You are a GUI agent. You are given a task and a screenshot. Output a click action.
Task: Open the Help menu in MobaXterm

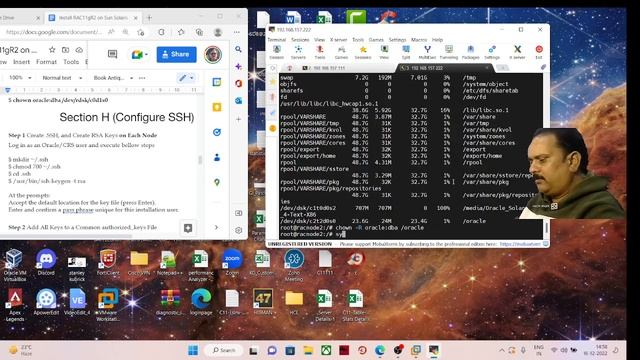(438, 40)
